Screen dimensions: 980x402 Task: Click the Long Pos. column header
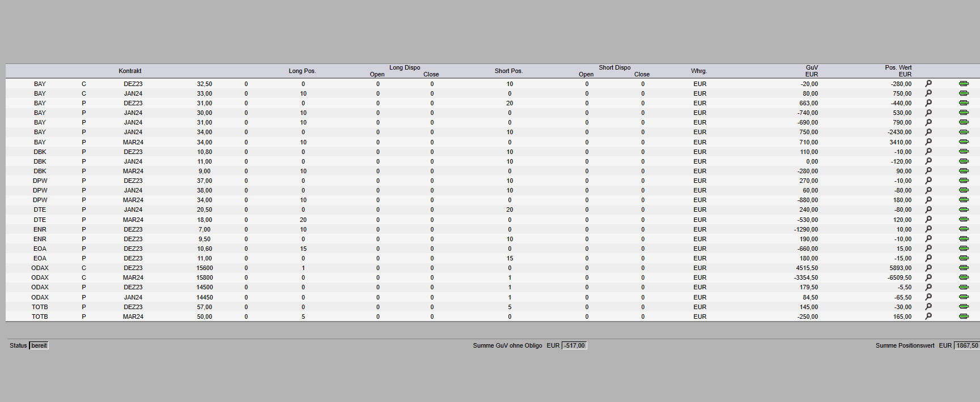pyautogui.click(x=302, y=71)
